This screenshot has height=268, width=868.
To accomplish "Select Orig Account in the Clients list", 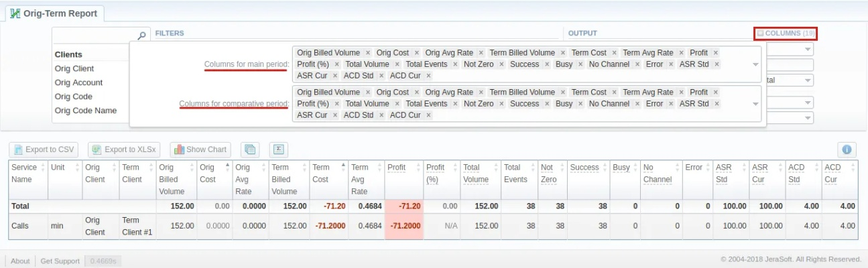I will 78,82.
